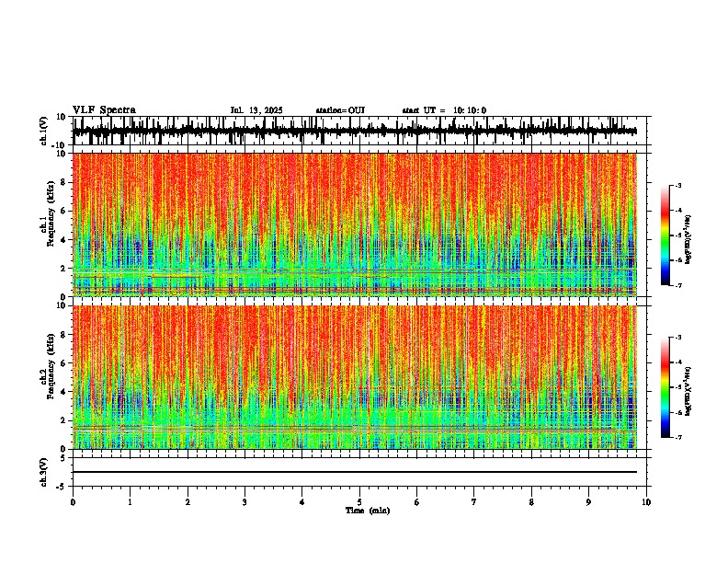Pick the ch.1 log(PSD) color bar
Image resolution: width=728 pixels, height=563 pixels.
[665, 236]
